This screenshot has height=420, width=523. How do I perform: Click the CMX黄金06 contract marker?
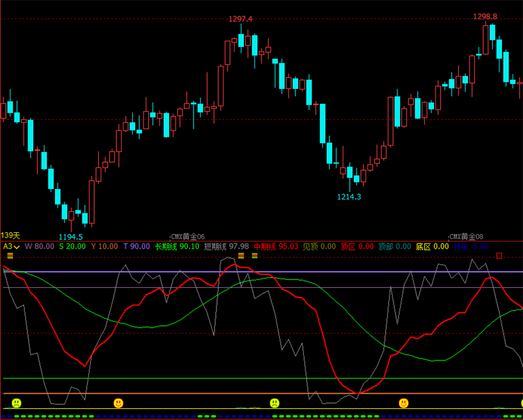(x=188, y=237)
